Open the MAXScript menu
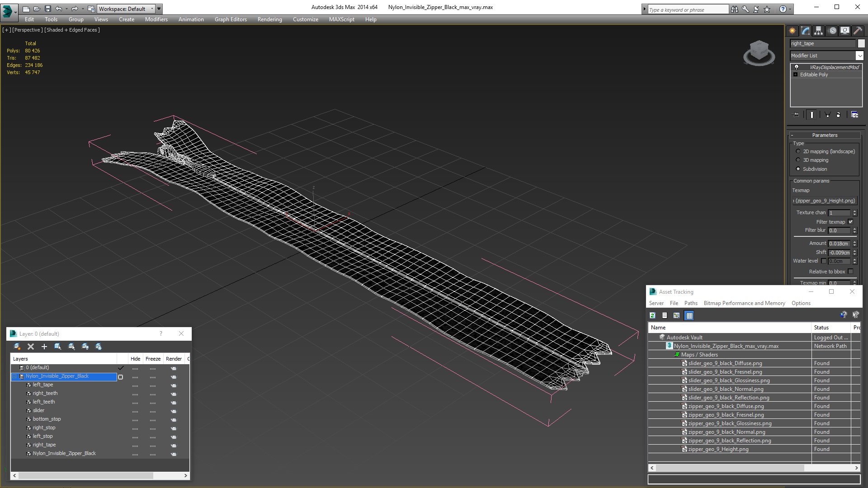 [x=341, y=19]
